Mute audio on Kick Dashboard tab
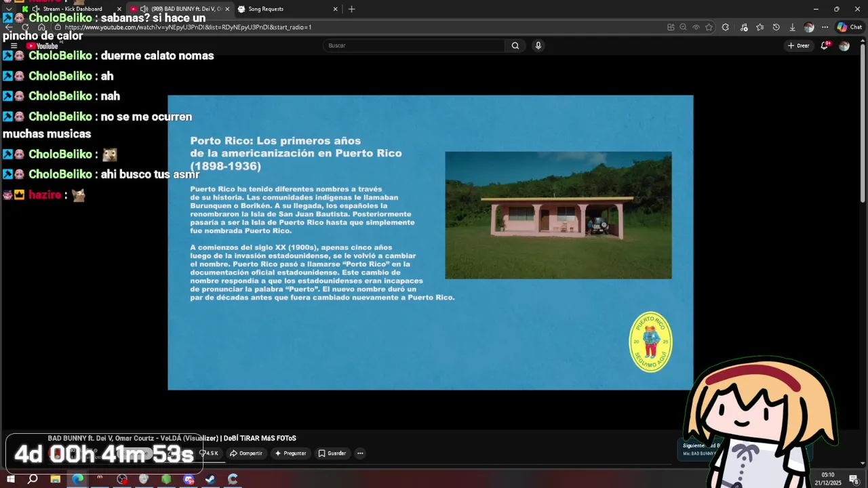868x488 pixels. [x=36, y=9]
